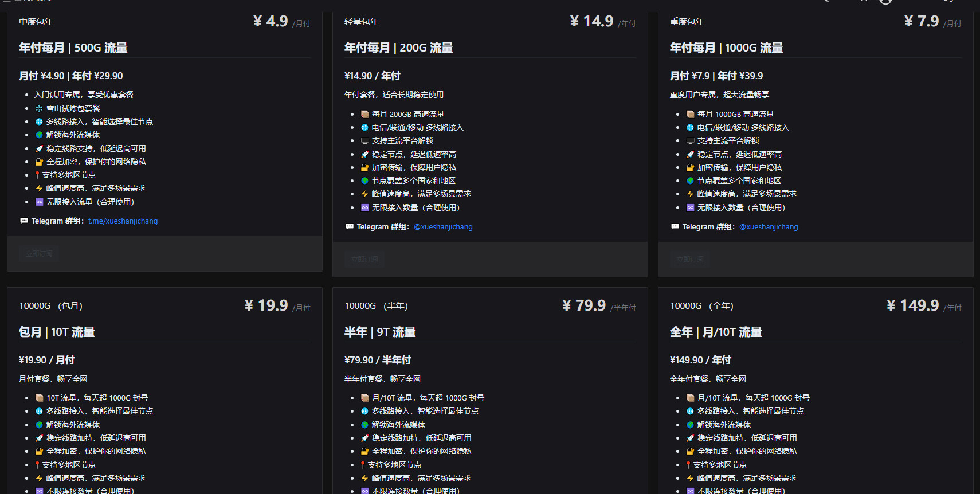Viewport: 980px width, 494px height.
Task: Click the ¥ 4.9 /月付 price
Action: 282,22
